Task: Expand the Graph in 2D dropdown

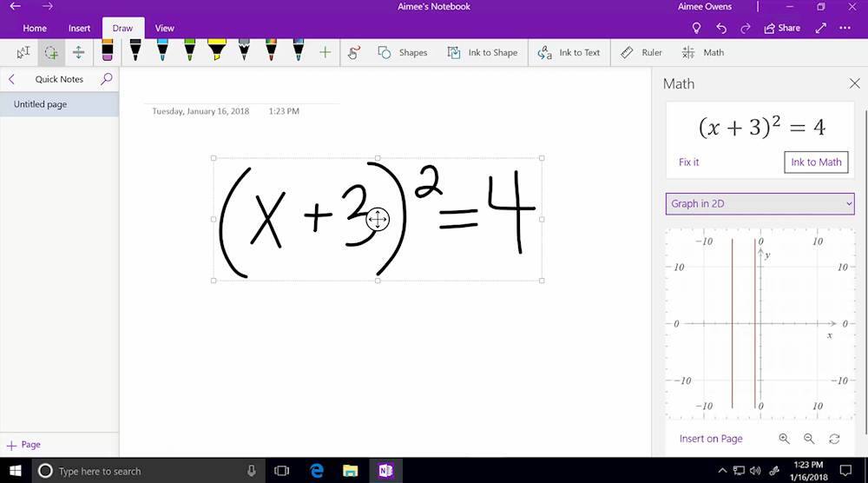Action: (x=760, y=204)
